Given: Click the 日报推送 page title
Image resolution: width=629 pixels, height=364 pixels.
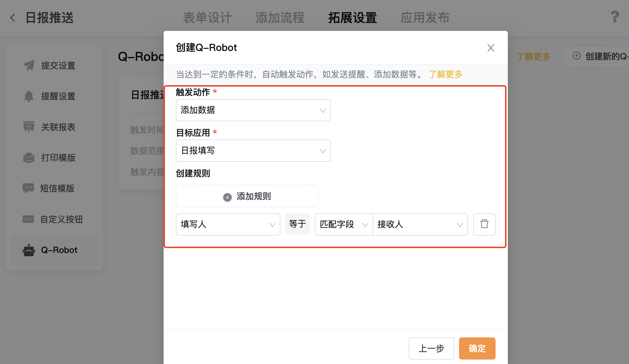Looking at the screenshot, I should (x=50, y=18).
